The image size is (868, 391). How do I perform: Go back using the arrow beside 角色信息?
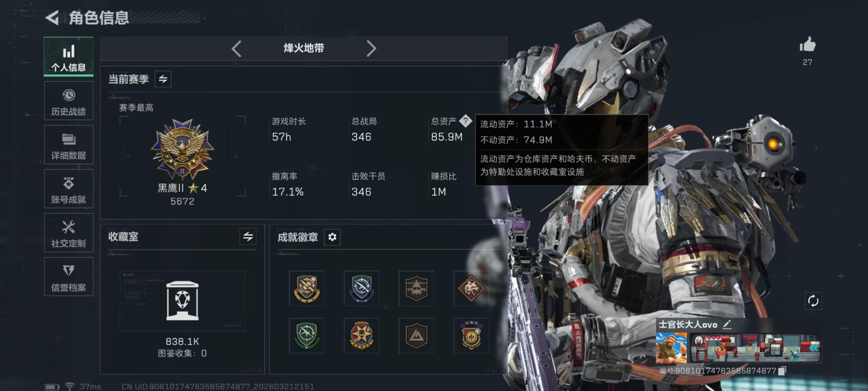(x=52, y=17)
